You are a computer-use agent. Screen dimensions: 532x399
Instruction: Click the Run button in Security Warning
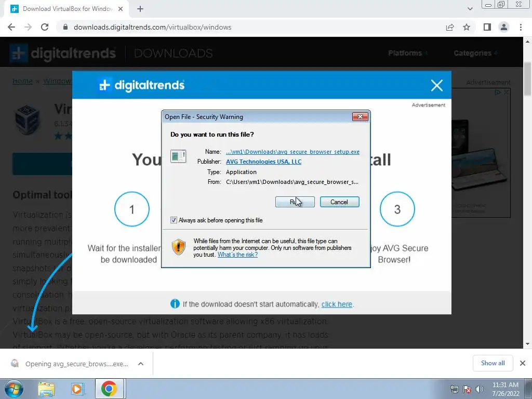click(x=295, y=202)
